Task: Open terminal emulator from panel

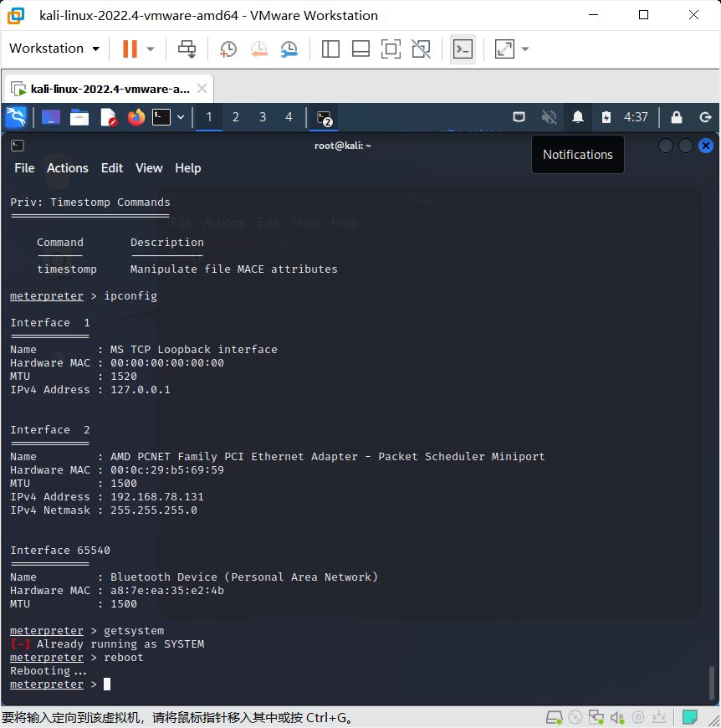Action: pyautogui.click(x=161, y=117)
